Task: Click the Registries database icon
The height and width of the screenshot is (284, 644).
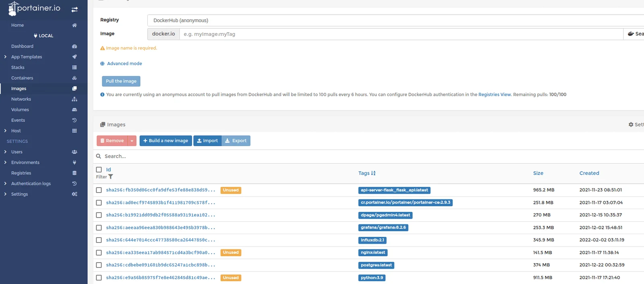Action: pos(74,173)
